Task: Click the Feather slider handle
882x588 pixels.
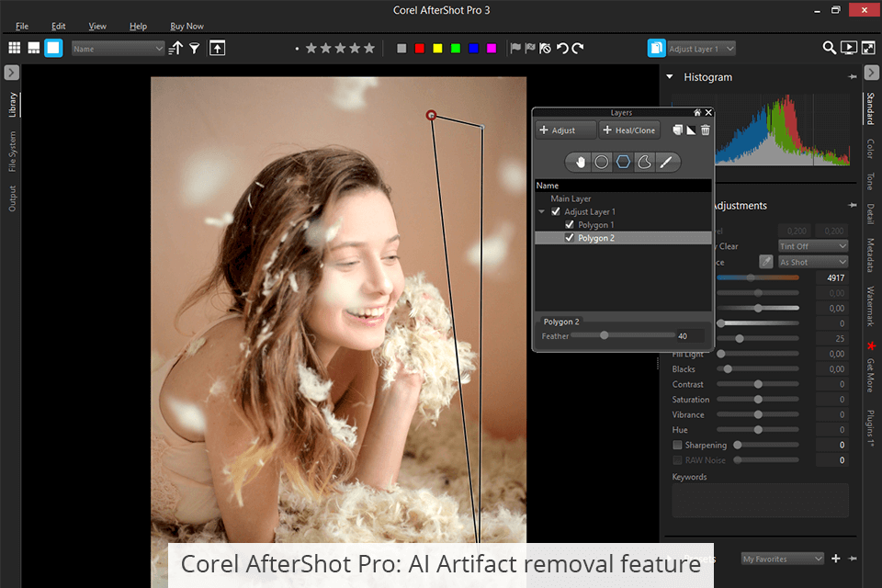Action: 604,335
